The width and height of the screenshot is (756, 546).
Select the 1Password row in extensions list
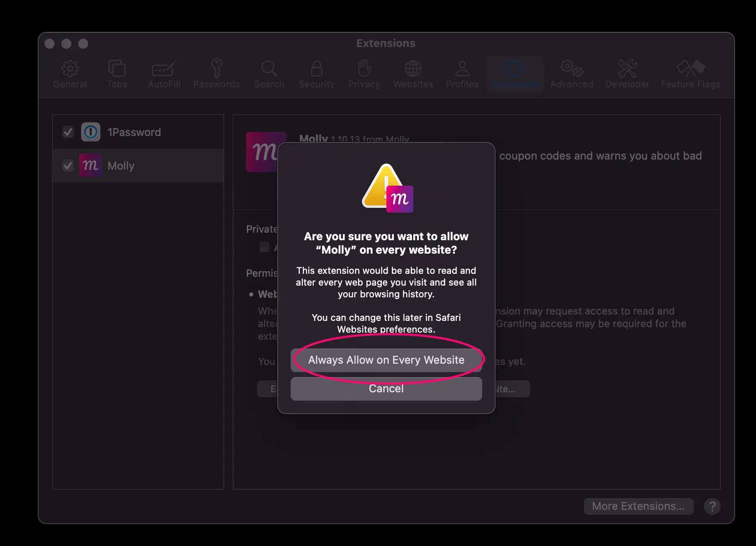(x=138, y=132)
